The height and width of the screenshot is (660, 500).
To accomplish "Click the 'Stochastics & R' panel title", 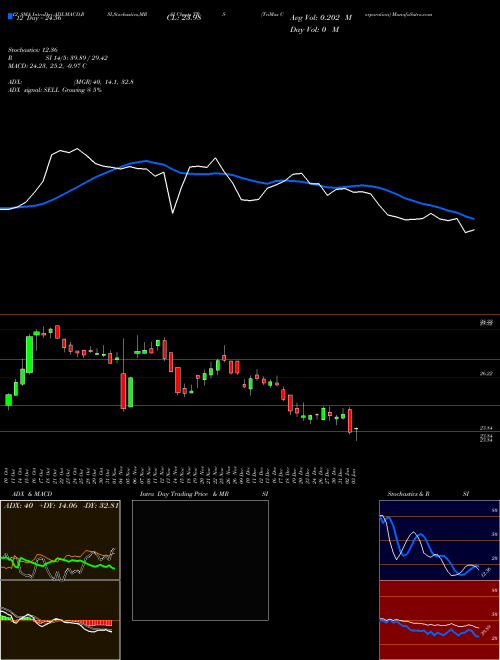I will [x=408, y=494].
